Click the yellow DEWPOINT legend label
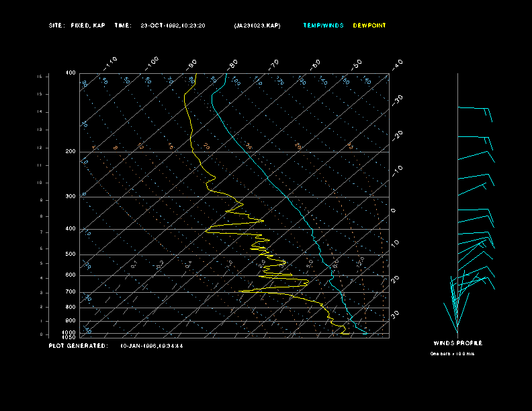Image resolution: width=532 pixels, height=411 pixels. click(369, 26)
